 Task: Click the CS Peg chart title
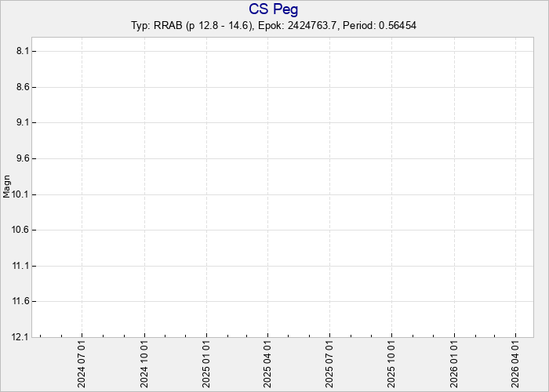(x=274, y=9)
